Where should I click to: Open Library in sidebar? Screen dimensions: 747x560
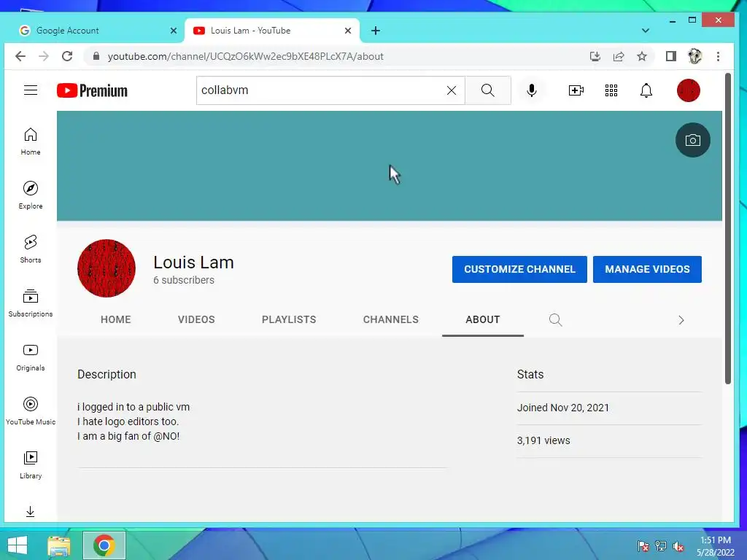[x=31, y=465]
